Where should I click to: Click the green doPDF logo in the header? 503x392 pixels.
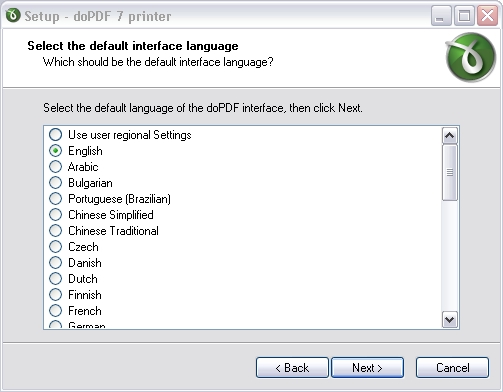coord(470,58)
